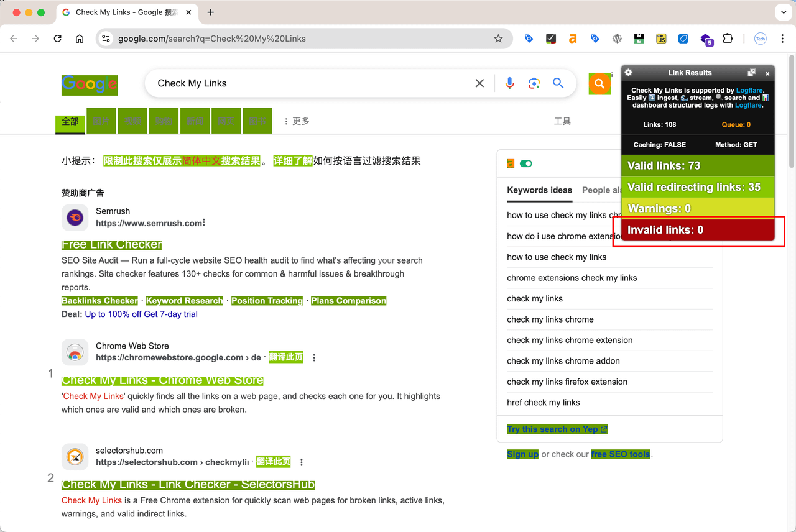Open the blue price tag square extension
Image resolution: width=796 pixels, height=532 pixels.
pyautogui.click(x=683, y=39)
